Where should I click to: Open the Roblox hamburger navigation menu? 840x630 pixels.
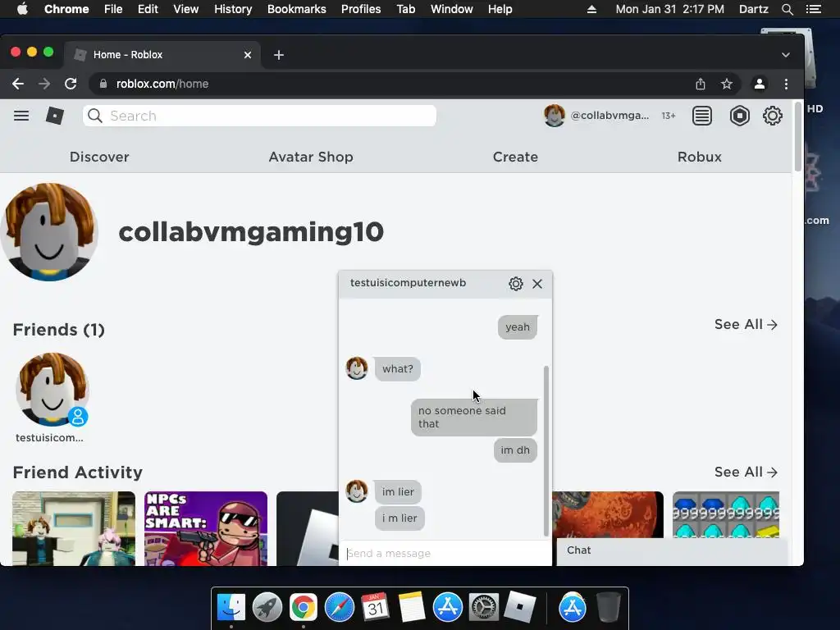coord(21,116)
